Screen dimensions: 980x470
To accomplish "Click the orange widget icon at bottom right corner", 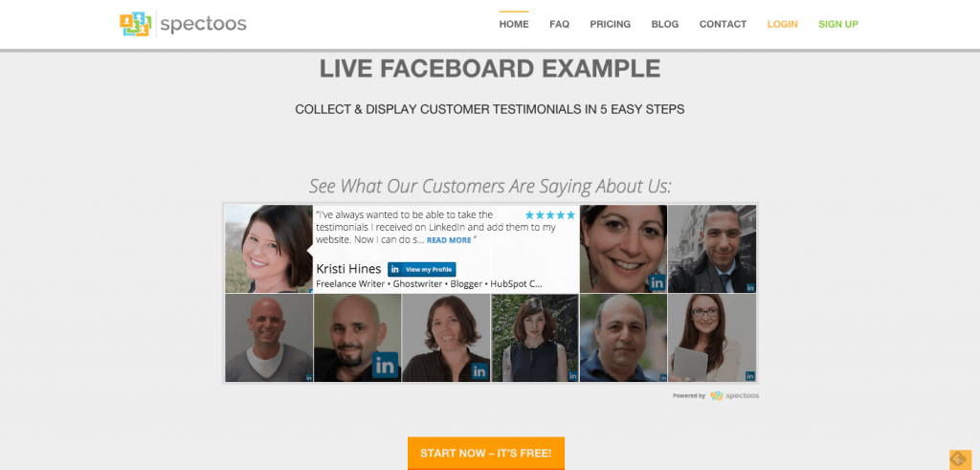I will 960,459.
